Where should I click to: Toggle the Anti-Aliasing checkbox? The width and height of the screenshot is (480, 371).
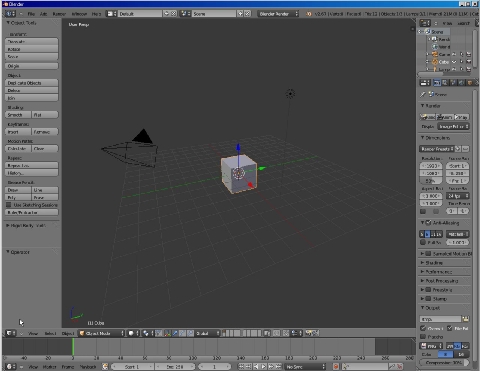(429, 222)
